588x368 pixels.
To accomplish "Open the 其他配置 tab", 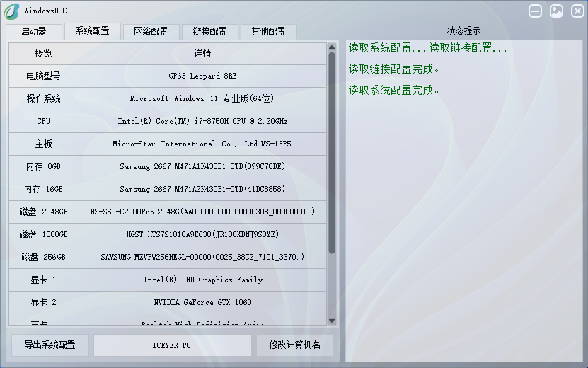I will (x=268, y=32).
